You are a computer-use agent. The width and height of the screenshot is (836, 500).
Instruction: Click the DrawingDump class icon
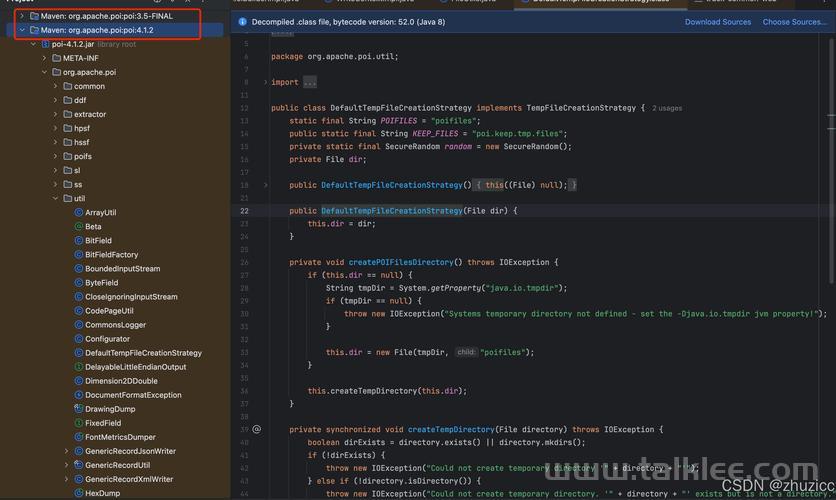tap(78, 409)
